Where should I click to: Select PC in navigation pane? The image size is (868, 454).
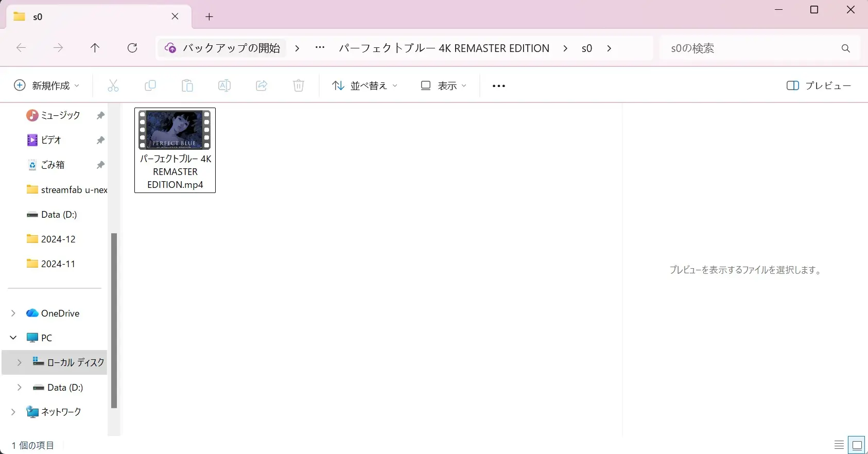(x=40, y=338)
